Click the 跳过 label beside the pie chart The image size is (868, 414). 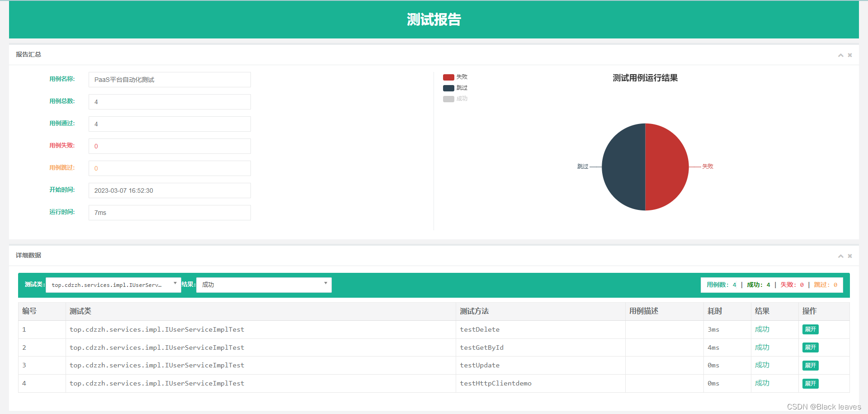point(583,167)
